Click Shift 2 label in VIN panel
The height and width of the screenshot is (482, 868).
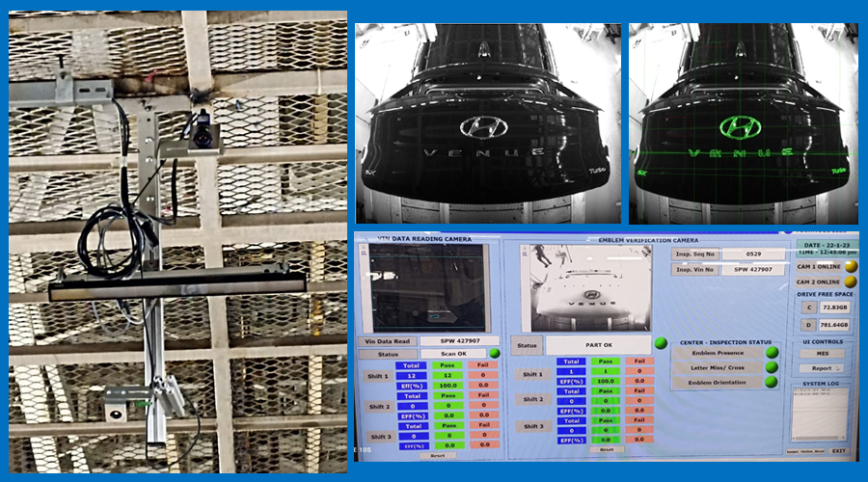click(x=380, y=407)
